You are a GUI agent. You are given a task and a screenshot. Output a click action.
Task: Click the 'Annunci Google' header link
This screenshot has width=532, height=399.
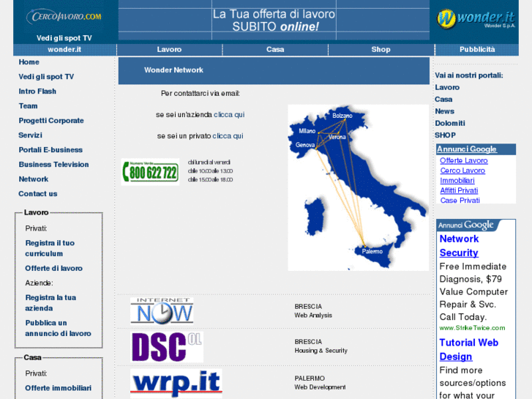tap(467, 149)
